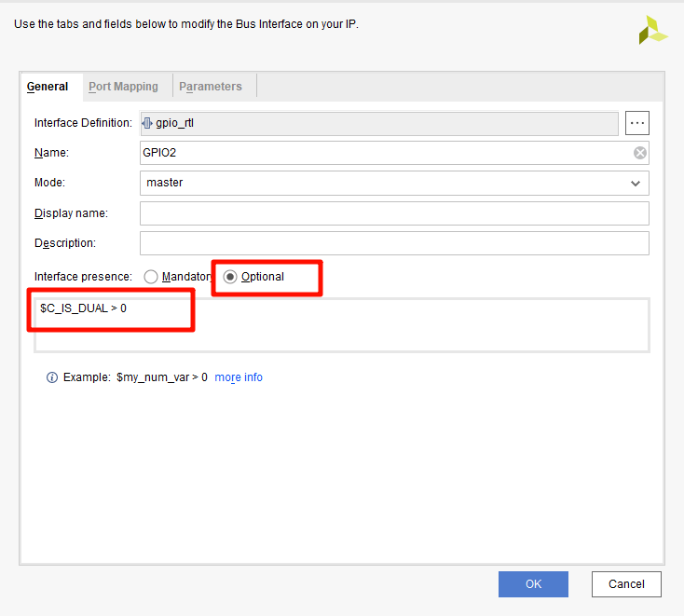Switch to the General tab
This screenshot has height=616, width=684.
[x=48, y=87]
